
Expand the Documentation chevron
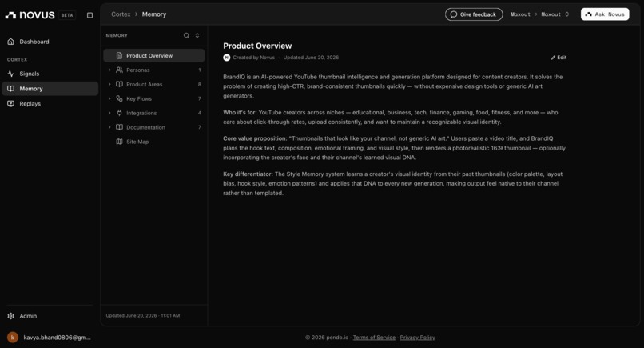[109, 127]
